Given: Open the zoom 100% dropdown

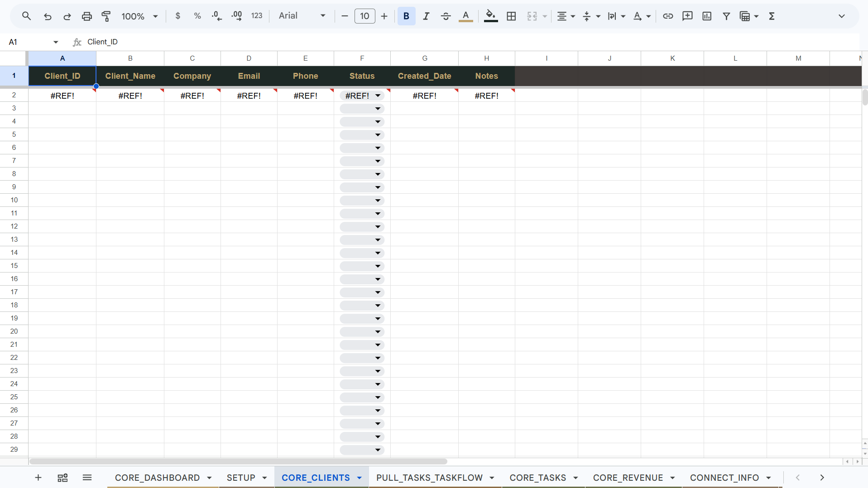Looking at the screenshot, I should 139,16.
